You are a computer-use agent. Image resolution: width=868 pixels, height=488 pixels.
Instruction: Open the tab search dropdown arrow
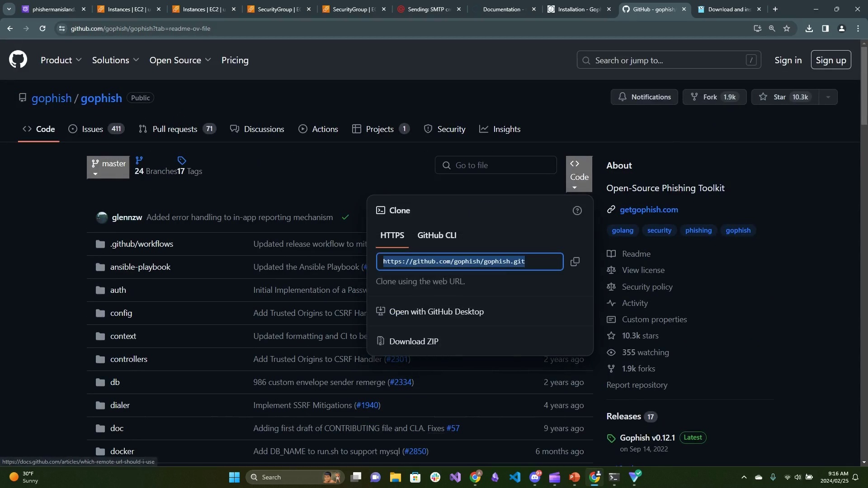(x=9, y=9)
